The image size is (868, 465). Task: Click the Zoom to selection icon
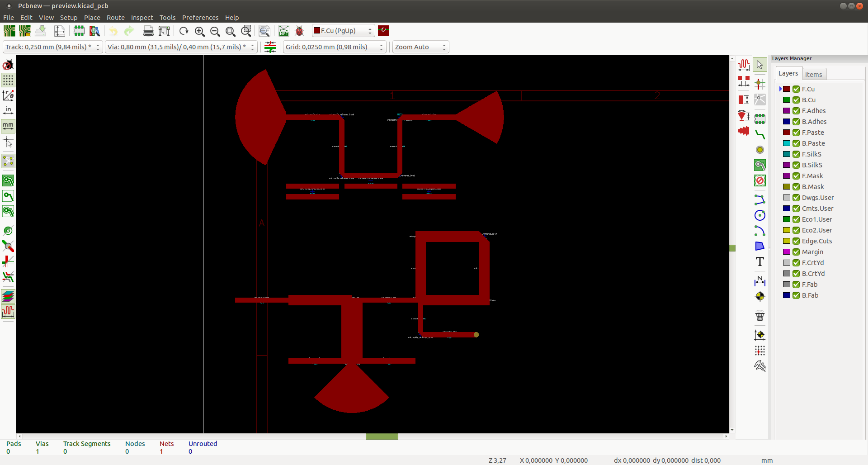point(246,31)
